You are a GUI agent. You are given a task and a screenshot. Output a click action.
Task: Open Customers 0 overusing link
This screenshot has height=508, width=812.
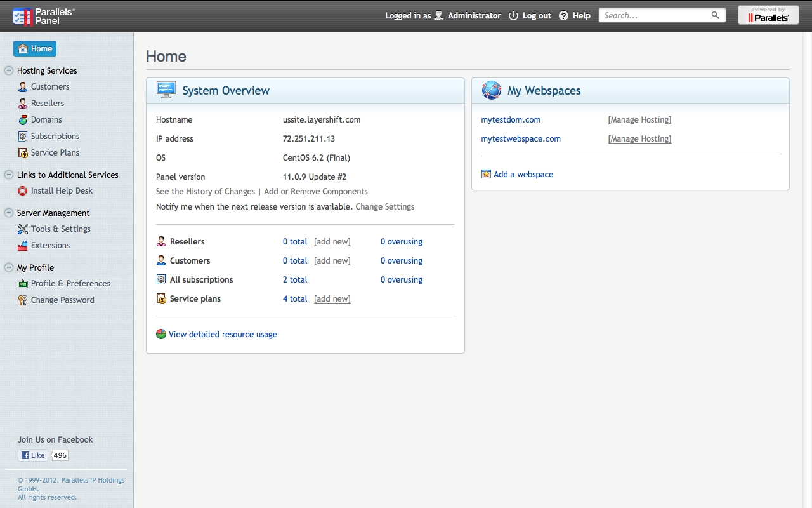[x=402, y=261]
